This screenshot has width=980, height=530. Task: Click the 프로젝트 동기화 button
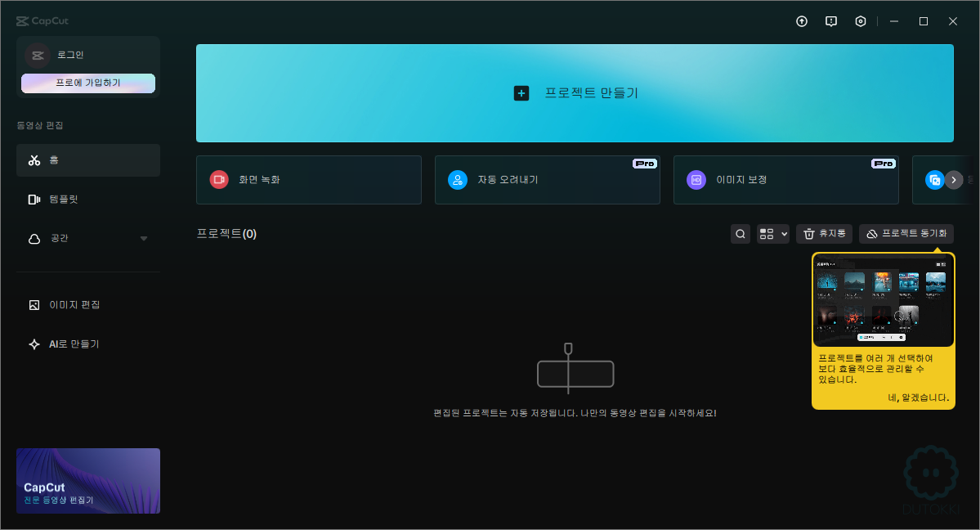click(x=906, y=234)
